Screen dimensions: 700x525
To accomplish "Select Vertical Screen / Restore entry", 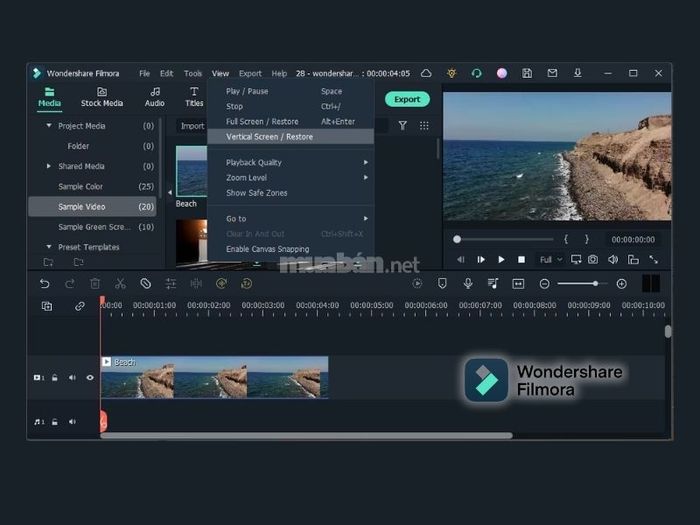I will pos(291,137).
